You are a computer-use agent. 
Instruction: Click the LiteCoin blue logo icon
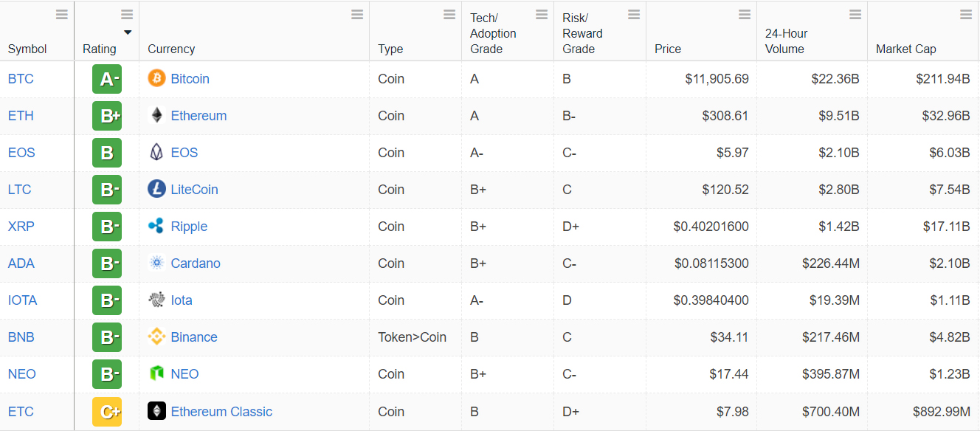[x=156, y=190]
